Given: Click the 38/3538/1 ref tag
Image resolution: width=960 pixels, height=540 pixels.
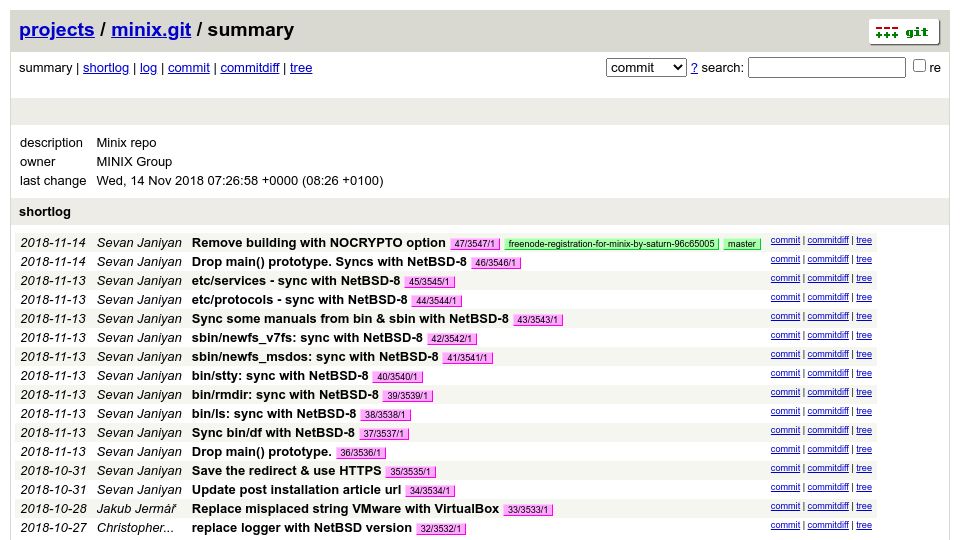Looking at the screenshot, I should point(385,414).
